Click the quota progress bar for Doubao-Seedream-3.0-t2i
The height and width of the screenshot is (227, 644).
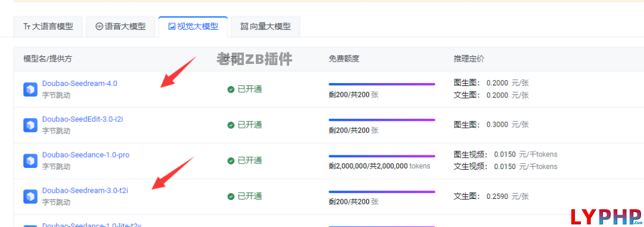click(x=382, y=192)
